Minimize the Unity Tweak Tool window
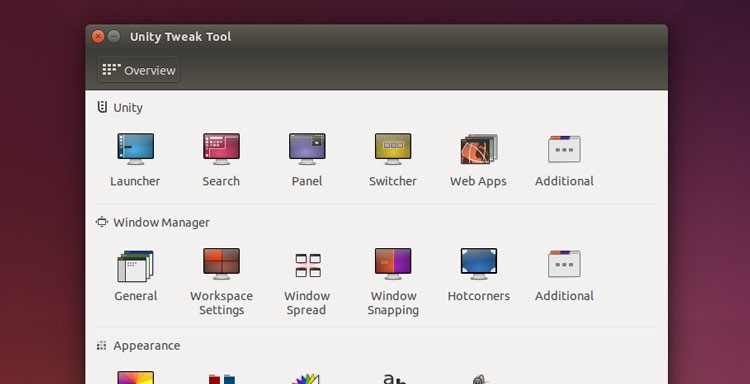This screenshot has height=384, width=750. 114,36
